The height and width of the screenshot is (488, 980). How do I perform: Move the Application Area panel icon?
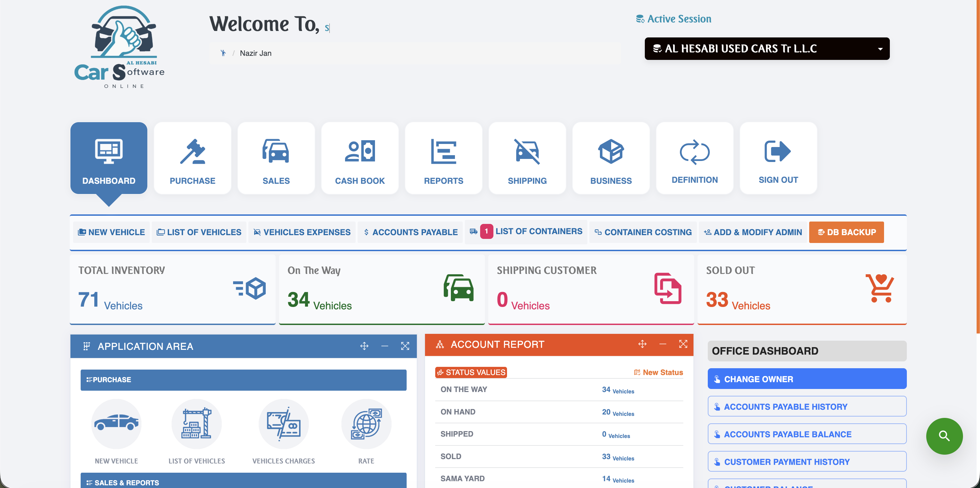pyautogui.click(x=364, y=346)
